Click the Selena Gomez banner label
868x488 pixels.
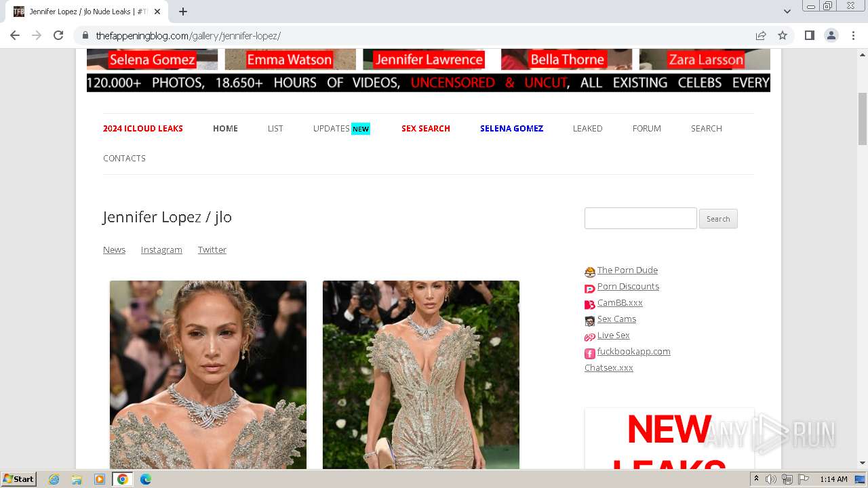pos(152,60)
